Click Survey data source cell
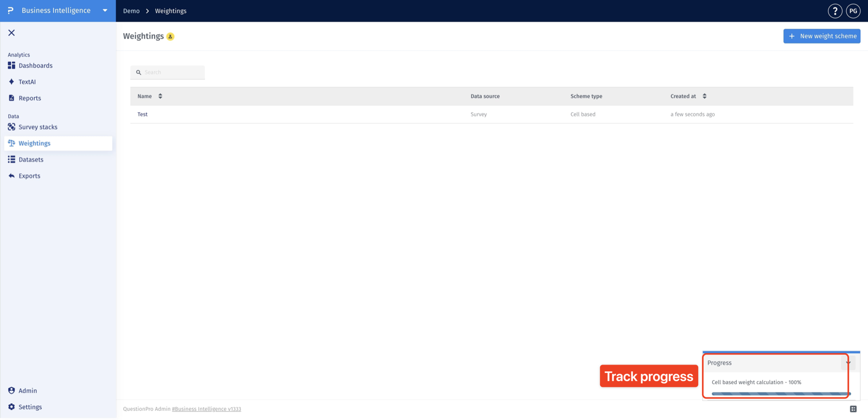This screenshot has width=868, height=420. [x=478, y=114]
